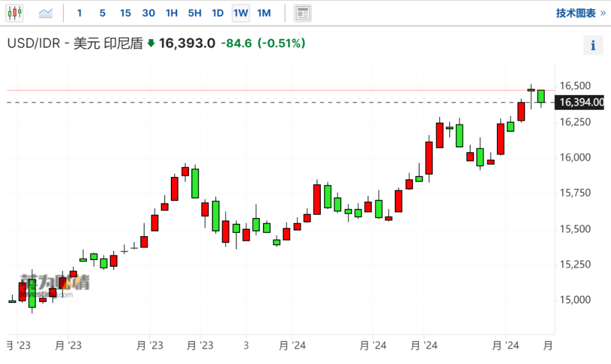
Task: Select the 1 minute interval
Action: point(79,12)
